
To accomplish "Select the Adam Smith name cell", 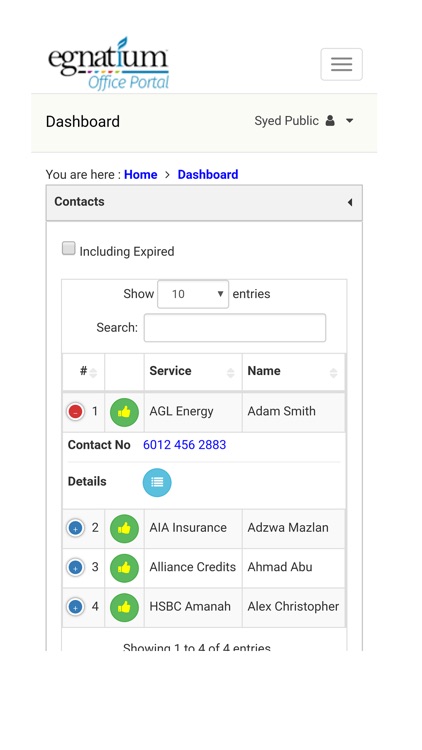I will [x=293, y=412].
